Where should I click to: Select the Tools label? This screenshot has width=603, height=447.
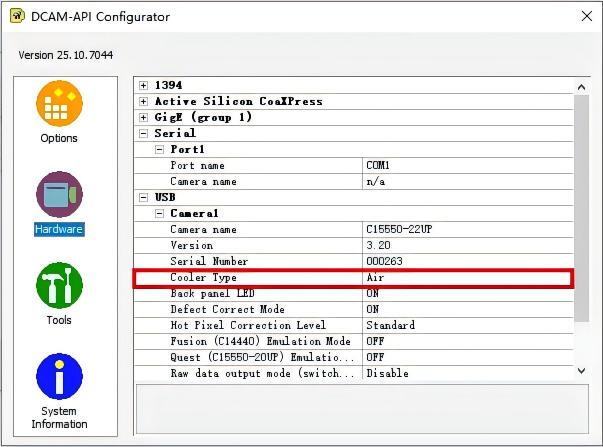[59, 320]
